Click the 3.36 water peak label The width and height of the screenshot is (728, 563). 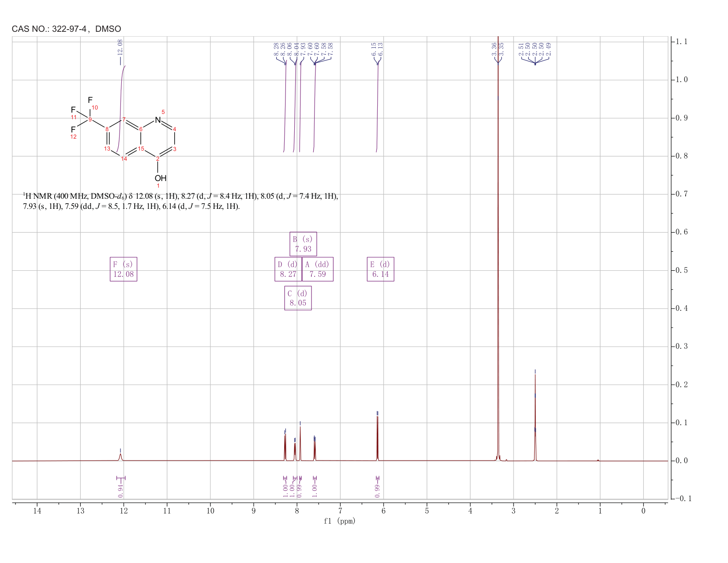click(494, 49)
